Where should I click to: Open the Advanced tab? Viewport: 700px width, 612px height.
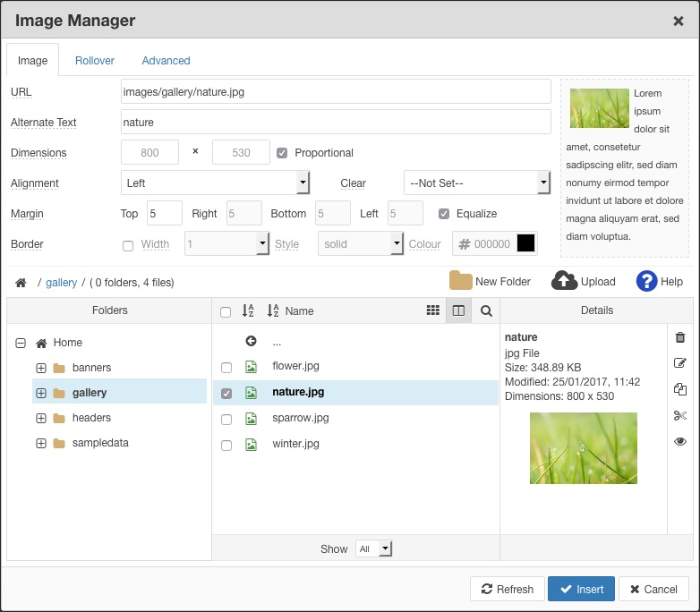[166, 61]
